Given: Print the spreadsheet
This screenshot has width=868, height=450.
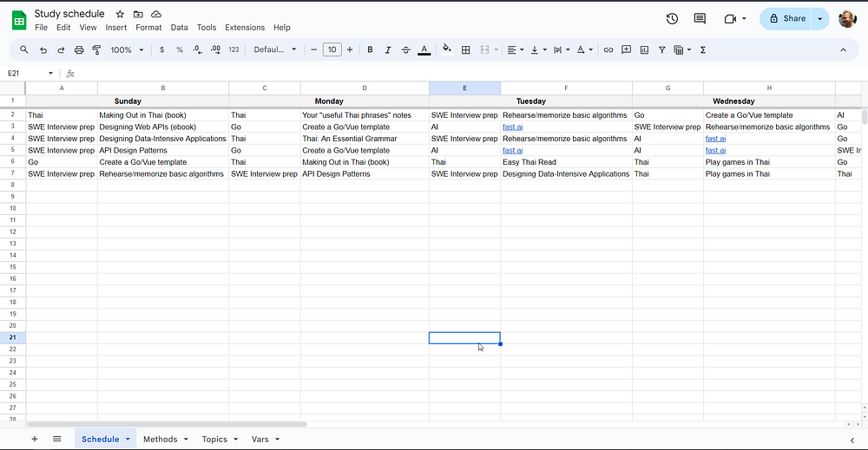Looking at the screenshot, I should [x=79, y=49].
